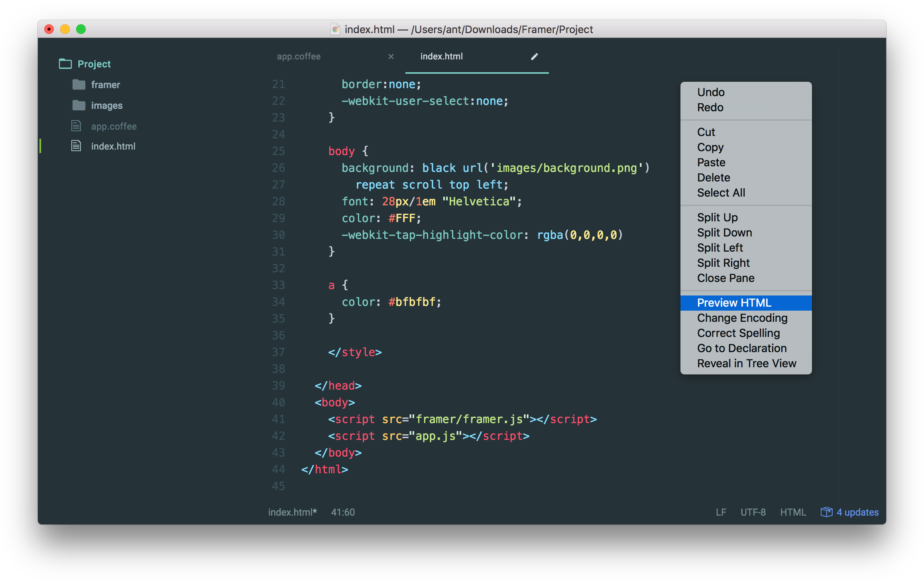Click the "Helvetica" font string
The width and height of the screenshot is (924, 583).
point(479,201)
